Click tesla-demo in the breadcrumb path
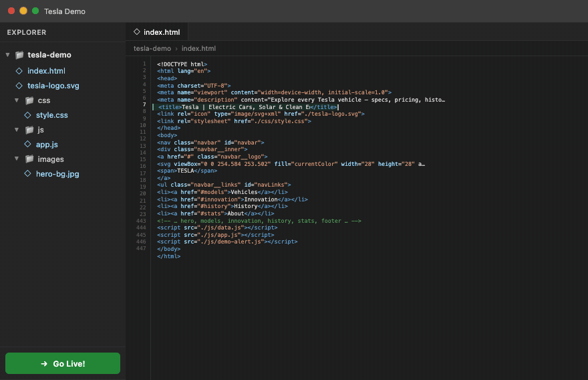Image resolution: width=588 pixels, height=380 pixels. point(152,48)
